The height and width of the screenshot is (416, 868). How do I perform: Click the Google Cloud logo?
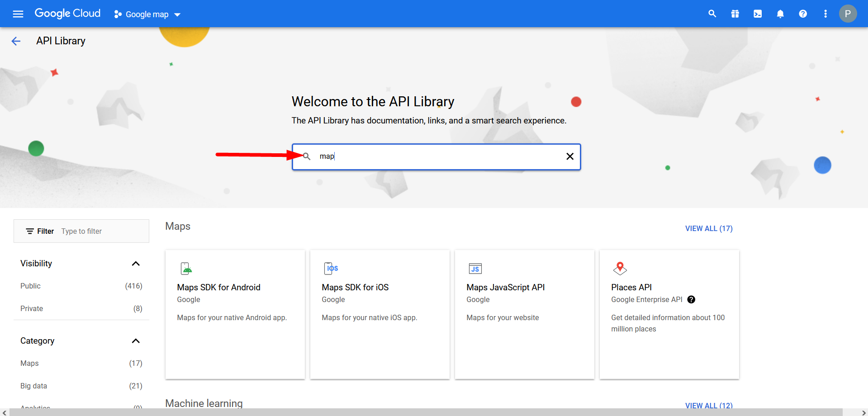pos(67,14)
